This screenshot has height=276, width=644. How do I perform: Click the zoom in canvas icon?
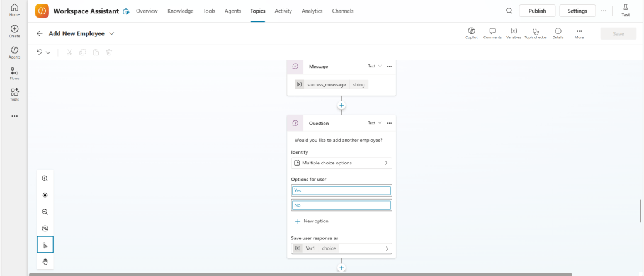coord(45,179)
